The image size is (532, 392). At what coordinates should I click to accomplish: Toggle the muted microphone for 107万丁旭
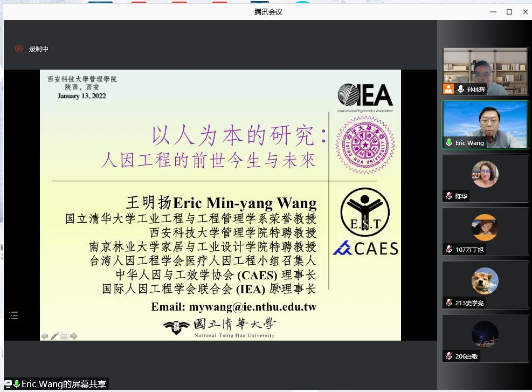449,250
